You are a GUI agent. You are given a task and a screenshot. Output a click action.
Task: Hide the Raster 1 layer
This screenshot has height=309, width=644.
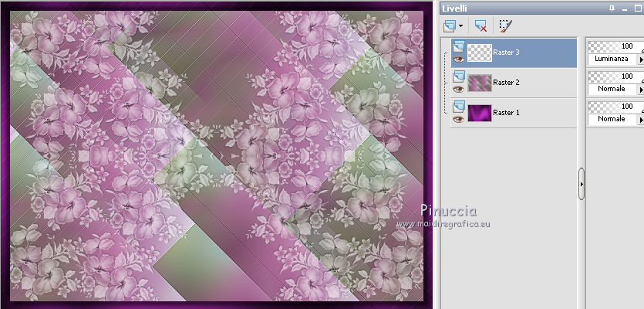pyautogui.click(x=458, y=119)
